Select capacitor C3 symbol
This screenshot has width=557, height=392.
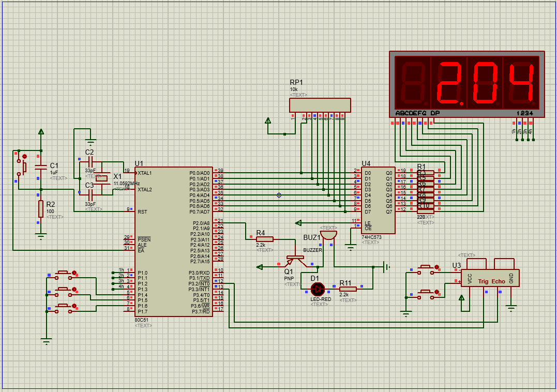[x=91, y=195]
